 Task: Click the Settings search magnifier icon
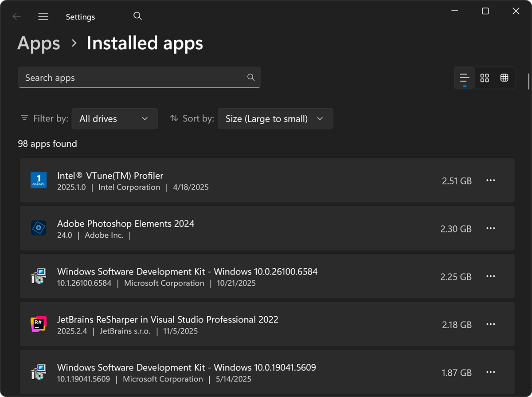pos(137,16)
